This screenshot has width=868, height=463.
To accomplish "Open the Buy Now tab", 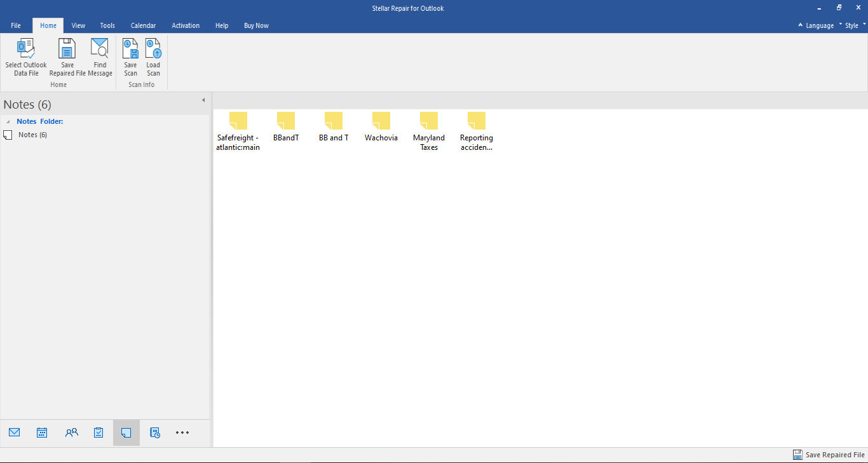I will (256, 25).
